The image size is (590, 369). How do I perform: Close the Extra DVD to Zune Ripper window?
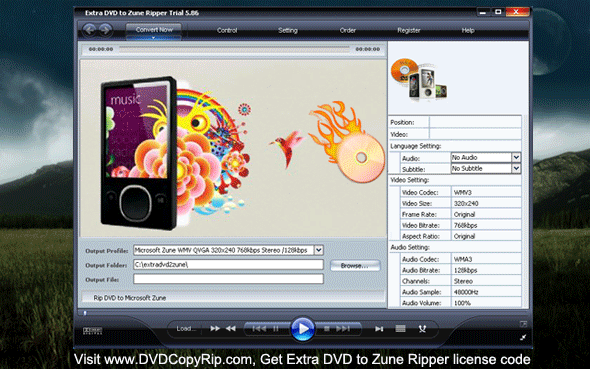(517, 12)
